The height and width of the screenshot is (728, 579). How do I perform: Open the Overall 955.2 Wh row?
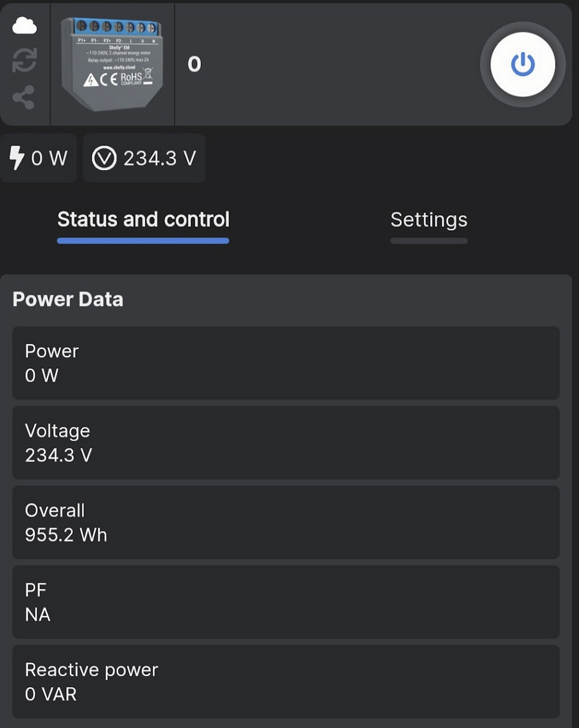coord(286,523)
